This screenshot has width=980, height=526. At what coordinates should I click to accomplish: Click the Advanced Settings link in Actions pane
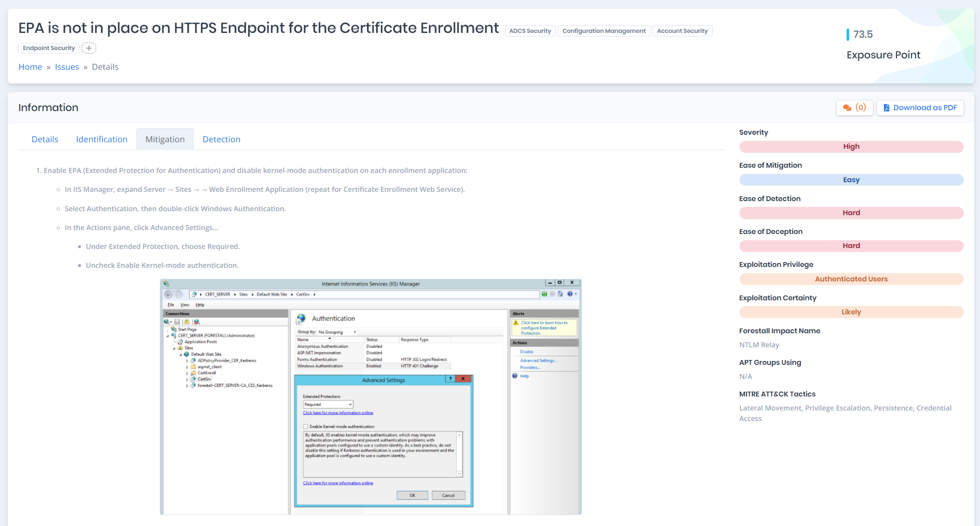[x=538, y=360]
